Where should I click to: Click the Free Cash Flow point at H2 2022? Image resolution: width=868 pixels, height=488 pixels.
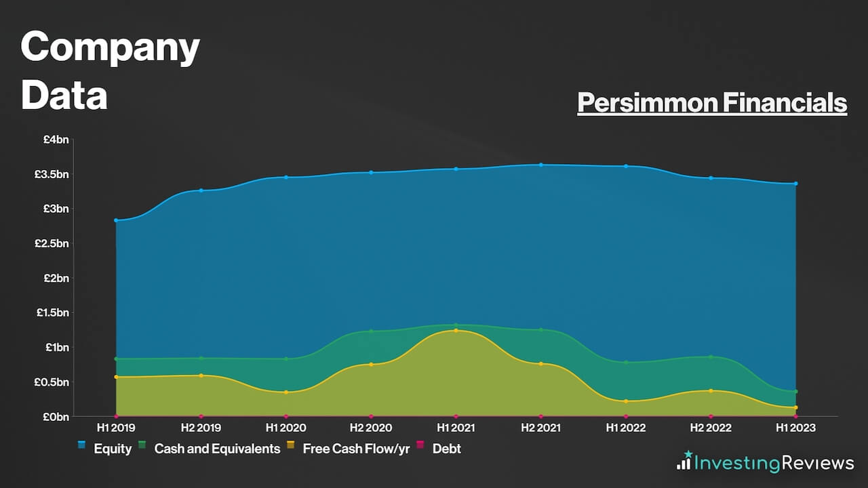[x=711, y=391]
